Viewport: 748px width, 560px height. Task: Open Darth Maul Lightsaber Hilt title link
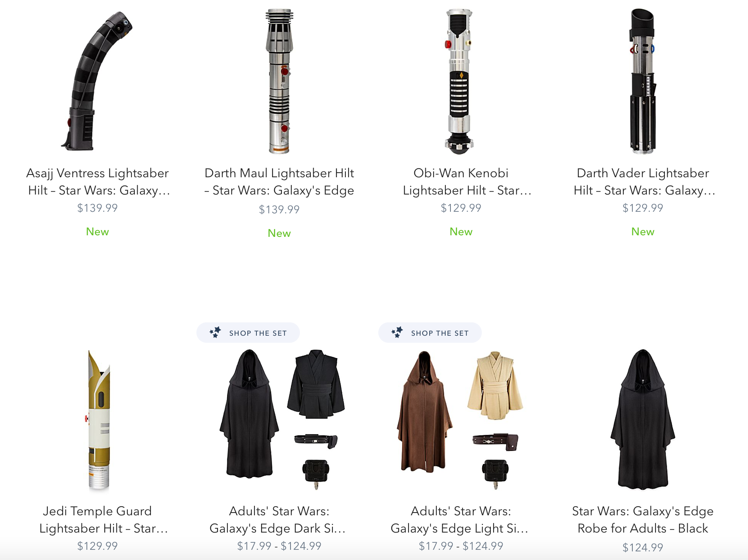(279, 182)
